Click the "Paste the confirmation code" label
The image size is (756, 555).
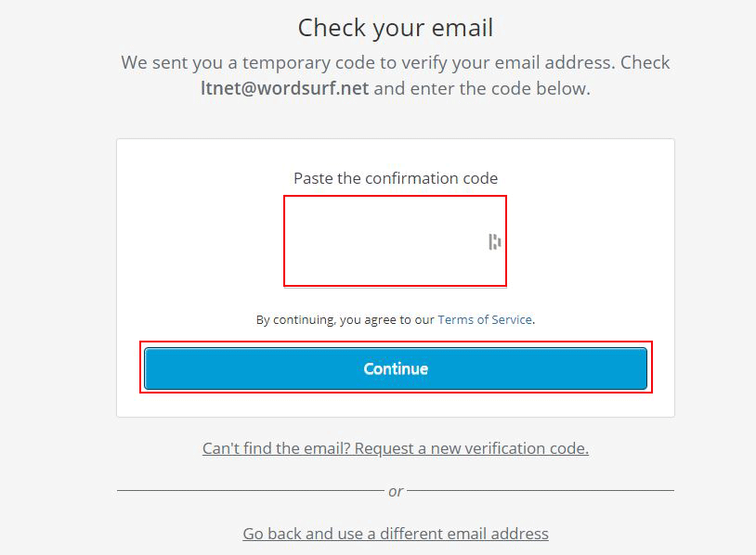point(396,178)
